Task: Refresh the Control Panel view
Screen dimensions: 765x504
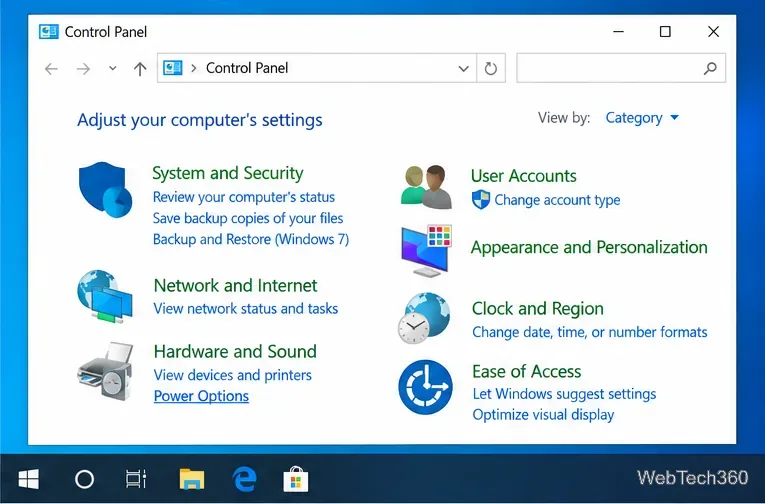Action: point(491,68)
